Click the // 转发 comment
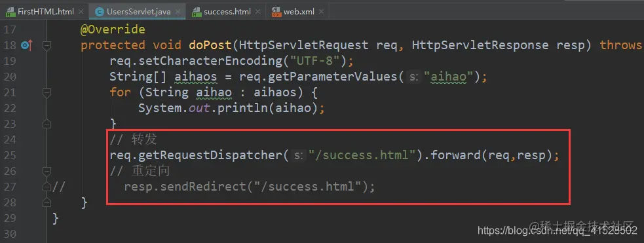Screen dimensions: 644x243 click(133, 140)
